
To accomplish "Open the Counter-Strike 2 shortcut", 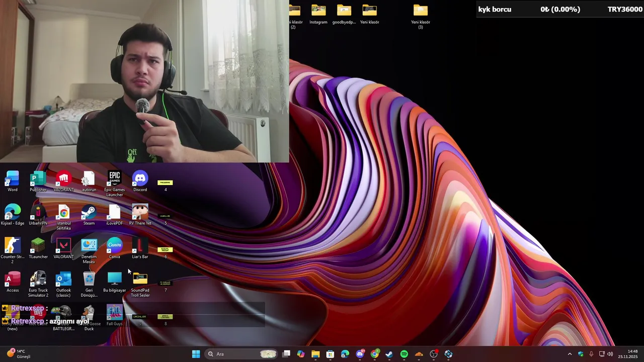I will [13, 250].
